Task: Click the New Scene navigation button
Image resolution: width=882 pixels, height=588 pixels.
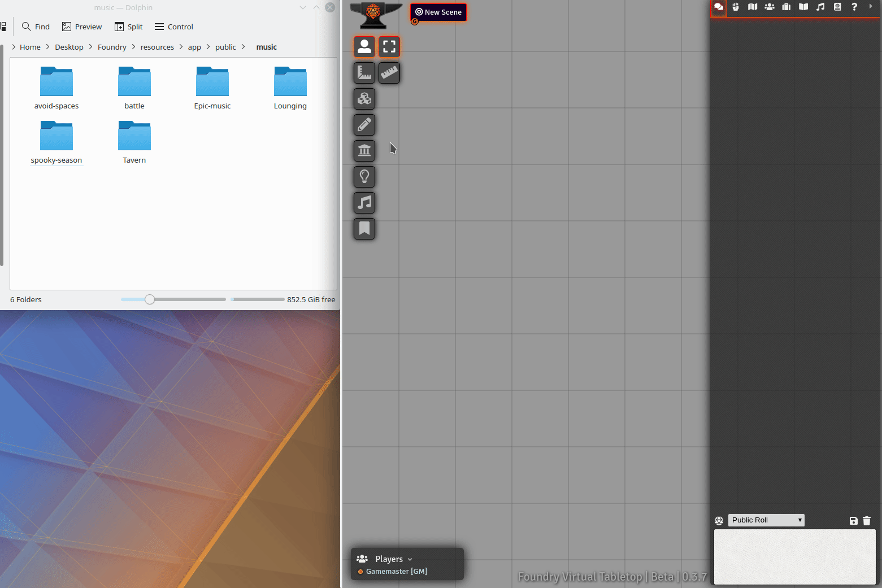Action: point(438,12)
